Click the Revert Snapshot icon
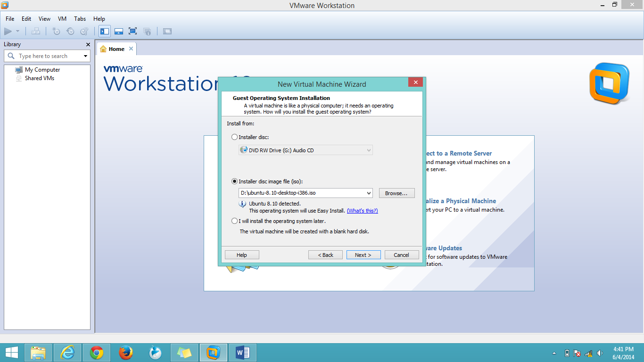This screenshot has height=362, width=644. coord(70,31)
